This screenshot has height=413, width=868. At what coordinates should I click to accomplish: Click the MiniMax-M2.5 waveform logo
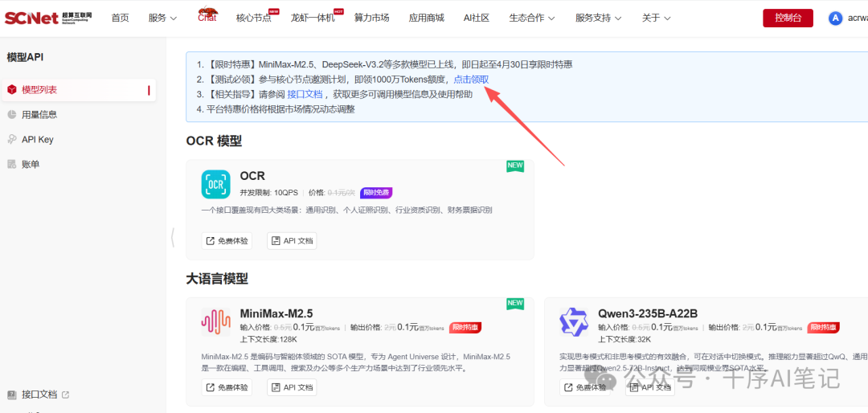[x=216, y=321]
